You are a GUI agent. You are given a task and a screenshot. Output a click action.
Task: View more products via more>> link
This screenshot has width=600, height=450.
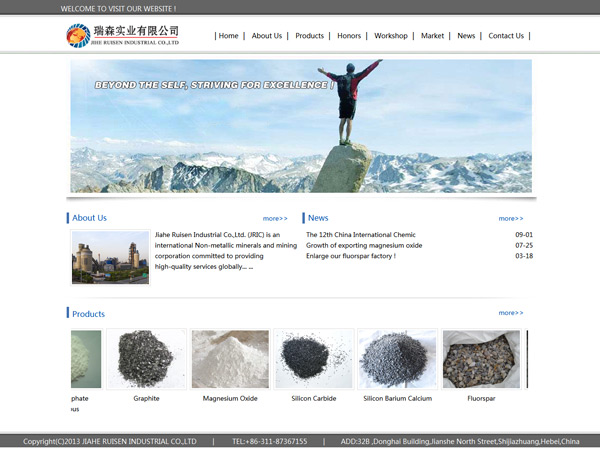(x=510, y=313)
